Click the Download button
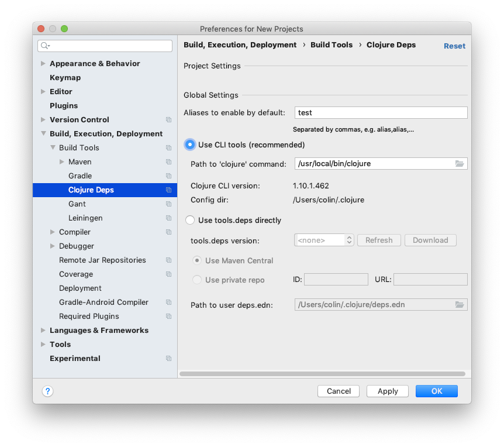The image size is (504, 447). click(x=430, y=240)
